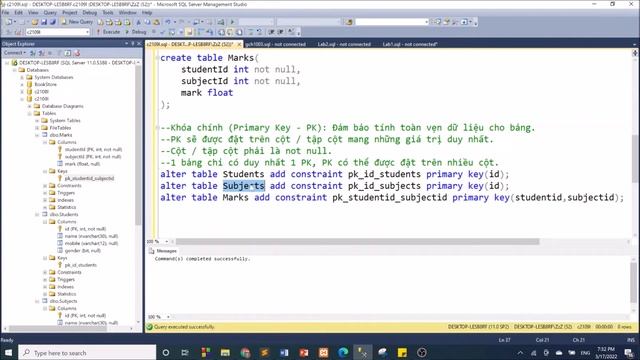Screen dimensions: 640x360
Task: Switch to the gch1003.sql not connected tab
Action: [276, 44]
